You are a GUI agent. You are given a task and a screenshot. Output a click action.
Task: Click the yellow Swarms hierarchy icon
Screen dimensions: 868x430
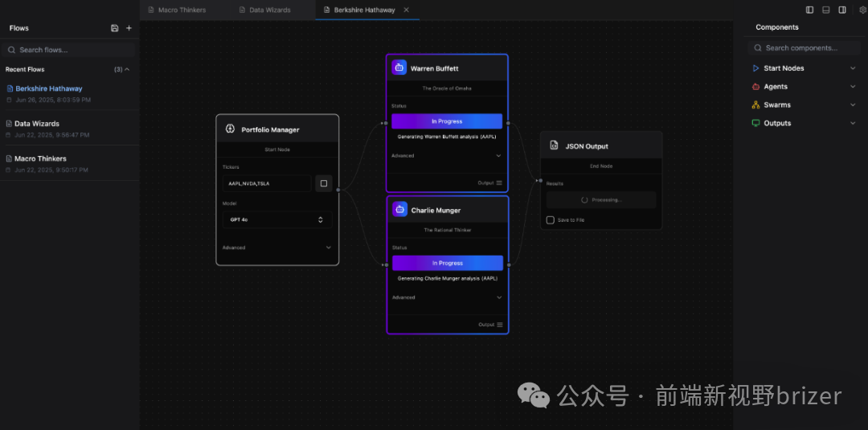tap(755, 105)
